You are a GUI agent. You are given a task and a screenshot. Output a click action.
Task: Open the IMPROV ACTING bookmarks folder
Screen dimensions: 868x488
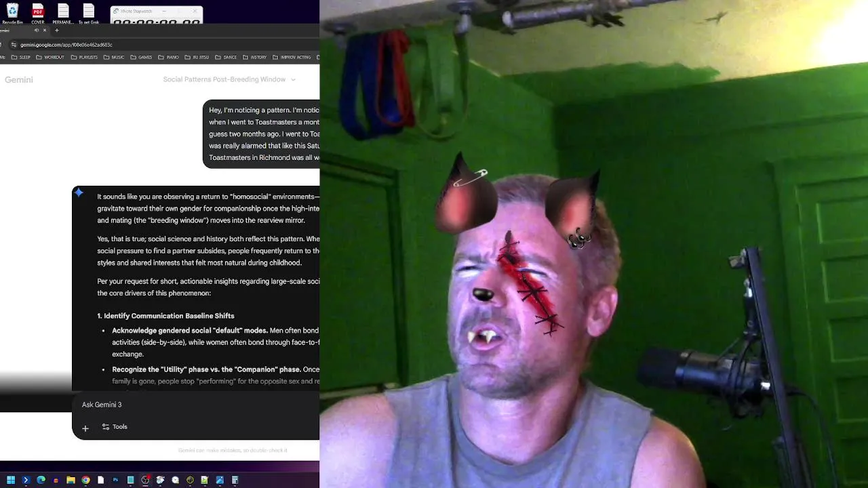[292, 57]
